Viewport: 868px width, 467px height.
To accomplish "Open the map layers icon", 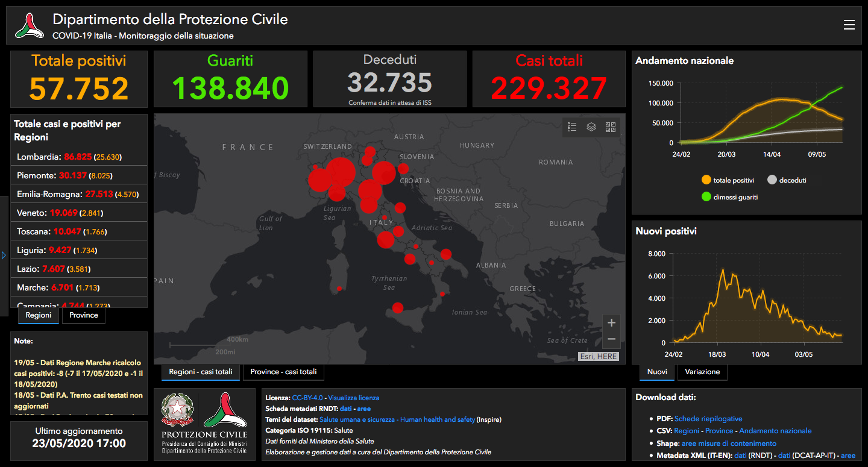I will click(x=591, y=127).
